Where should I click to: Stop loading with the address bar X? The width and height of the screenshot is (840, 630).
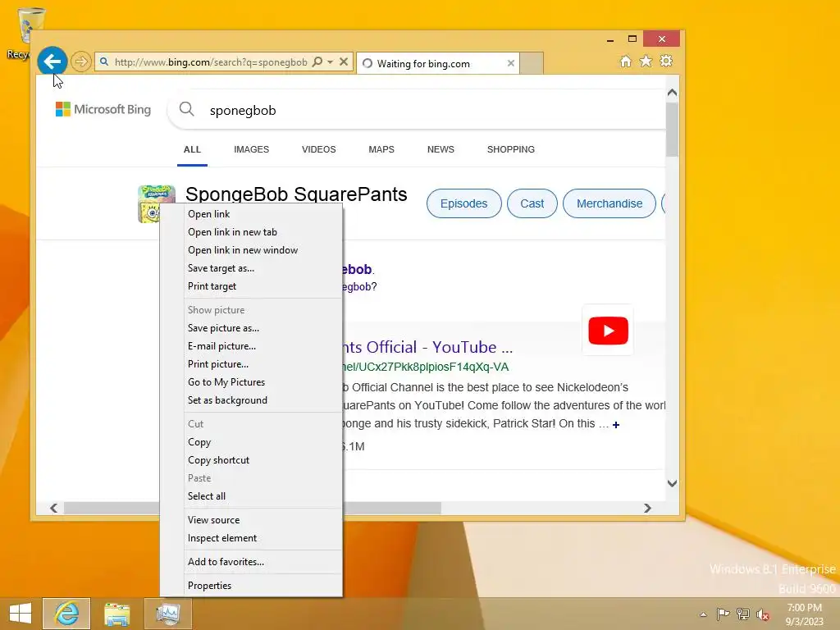pyautogui.click(x=344, y=62)
